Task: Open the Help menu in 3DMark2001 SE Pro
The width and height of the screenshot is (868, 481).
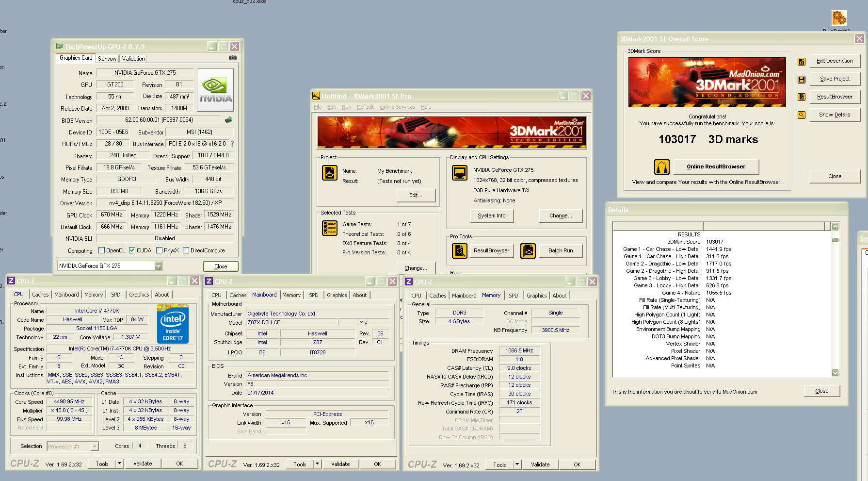Action: [426, 107]
